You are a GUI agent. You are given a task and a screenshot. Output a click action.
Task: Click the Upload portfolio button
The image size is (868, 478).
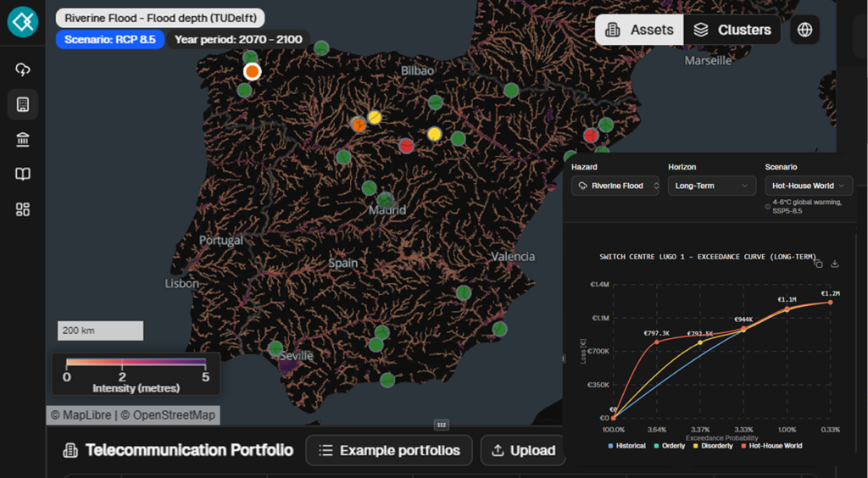[x=522, y=450]
